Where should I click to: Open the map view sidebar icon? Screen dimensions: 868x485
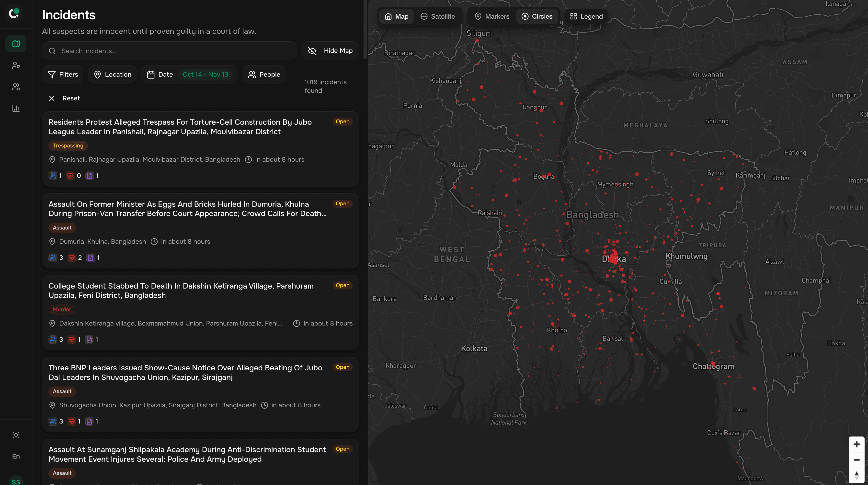tap(16, 44)
